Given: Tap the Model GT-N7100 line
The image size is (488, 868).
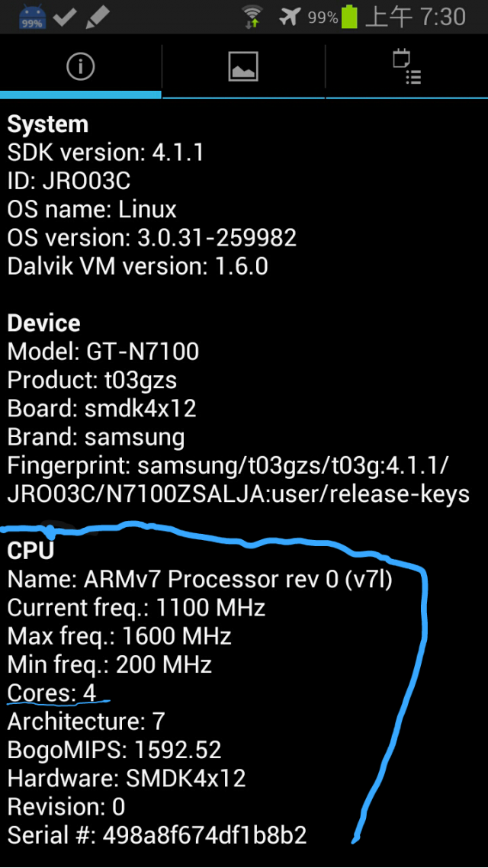Looking at the screenshot, I should coord(103,352).
